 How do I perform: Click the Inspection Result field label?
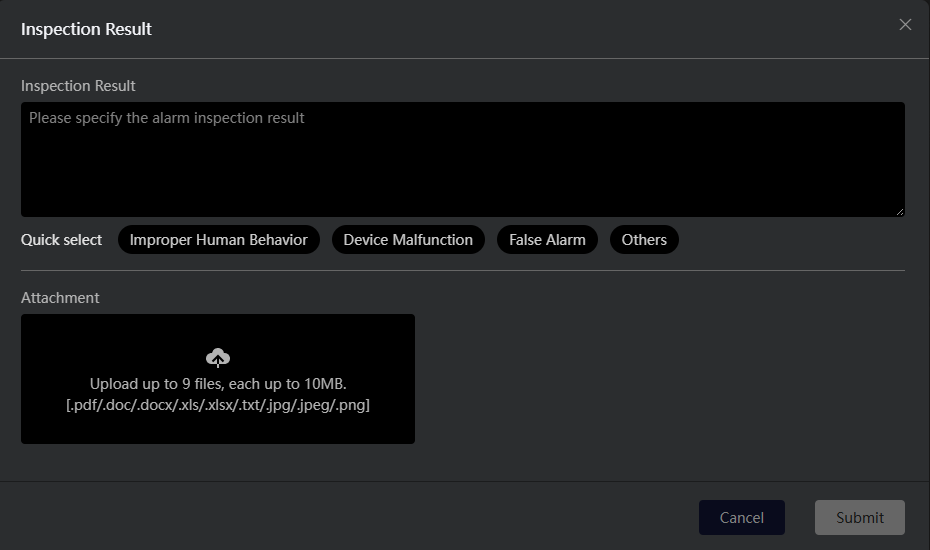pos(78,86)
